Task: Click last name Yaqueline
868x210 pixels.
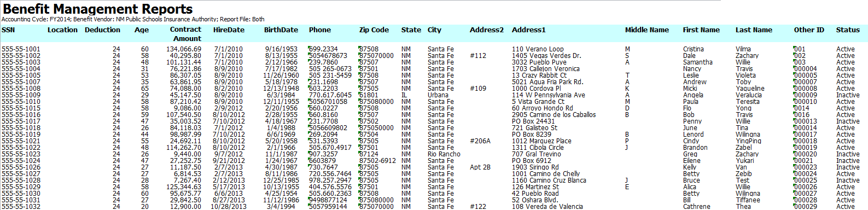Action: [750, 89]
